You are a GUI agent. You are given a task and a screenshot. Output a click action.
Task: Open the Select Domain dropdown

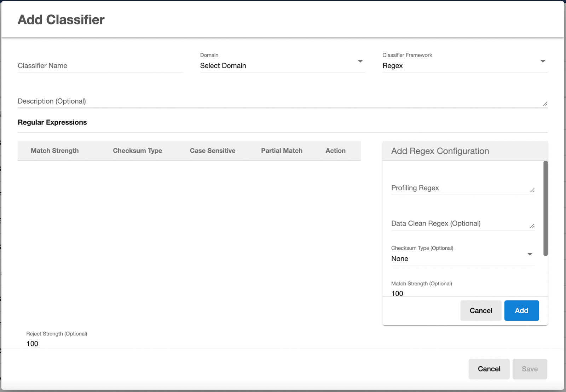282,66
